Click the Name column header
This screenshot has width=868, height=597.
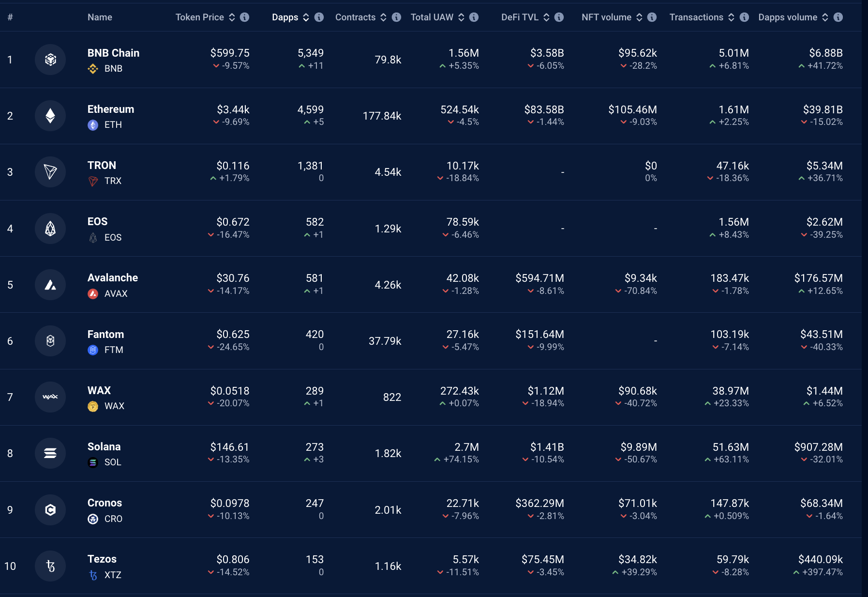[100, 17]
